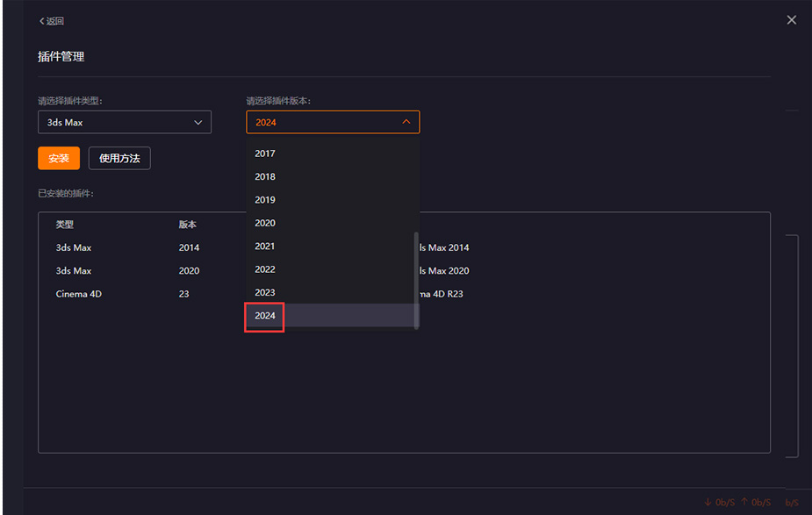Click the 类型 column header
The height and width of the screenshot is (515, 812).
(65, 225)
